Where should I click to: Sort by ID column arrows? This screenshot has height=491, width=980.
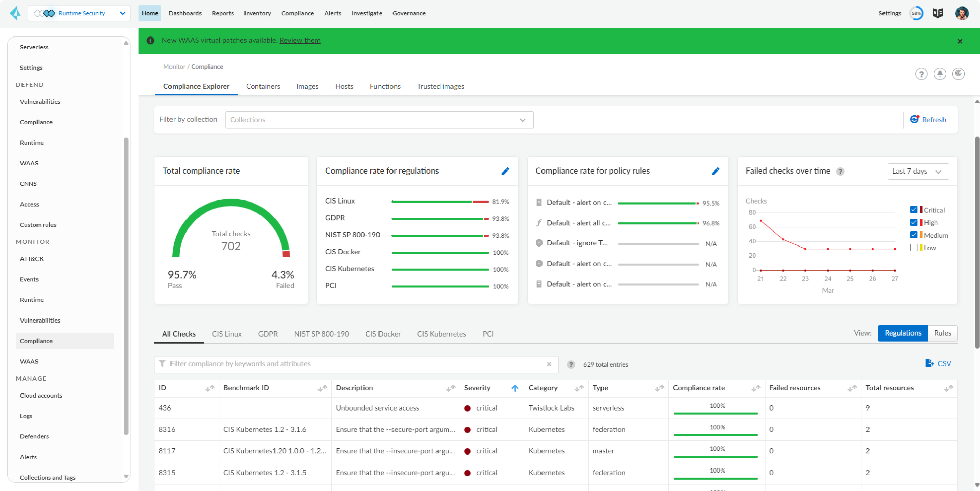[210, 388]
